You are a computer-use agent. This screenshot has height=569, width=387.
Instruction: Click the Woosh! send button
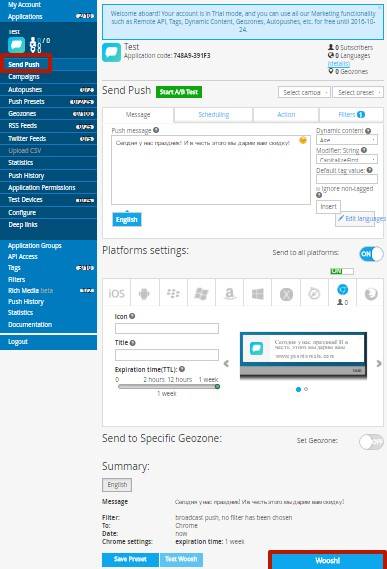click(x=327, y=561)
